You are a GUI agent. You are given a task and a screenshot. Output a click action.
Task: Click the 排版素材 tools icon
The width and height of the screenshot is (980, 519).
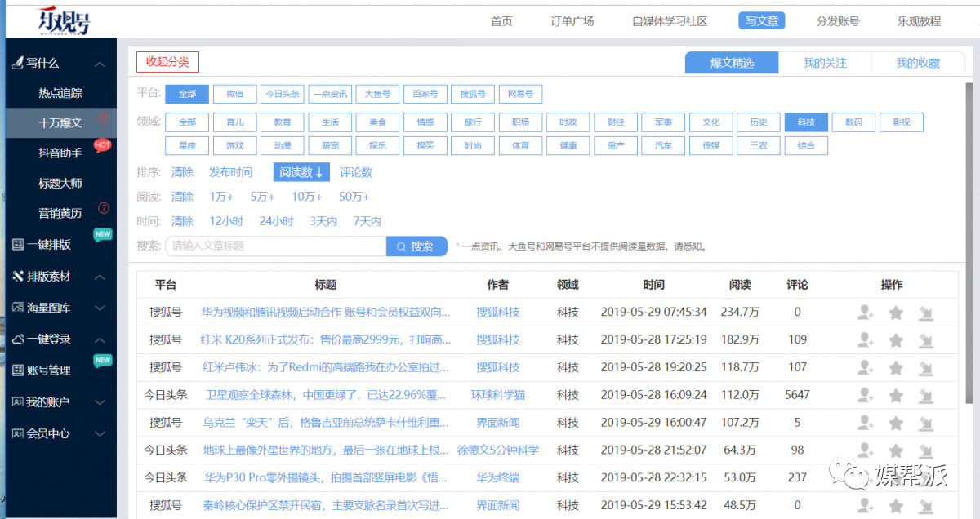click(18, 277)
